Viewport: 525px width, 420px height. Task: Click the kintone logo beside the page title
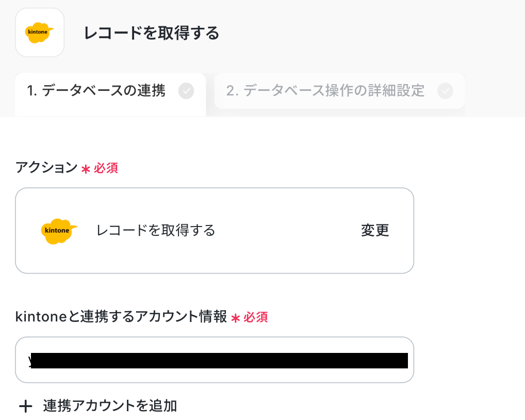40,33
